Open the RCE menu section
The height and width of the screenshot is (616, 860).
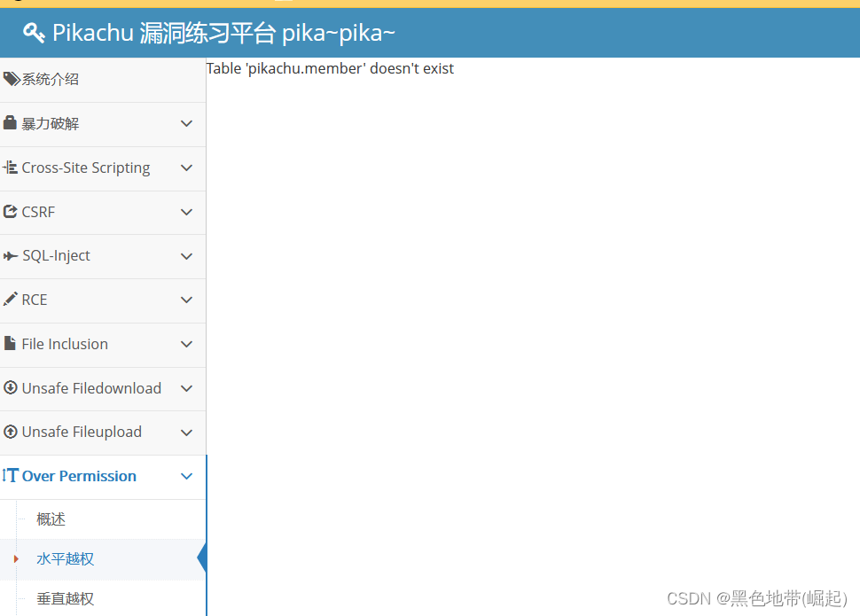click(x=103, y=300)
